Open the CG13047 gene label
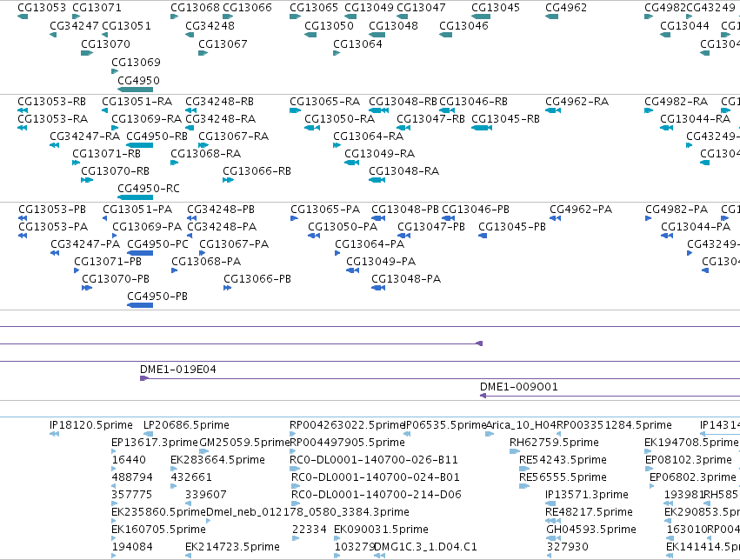This screenshot has height=560, width=740. pyautogui.click(x=421, y=8)
